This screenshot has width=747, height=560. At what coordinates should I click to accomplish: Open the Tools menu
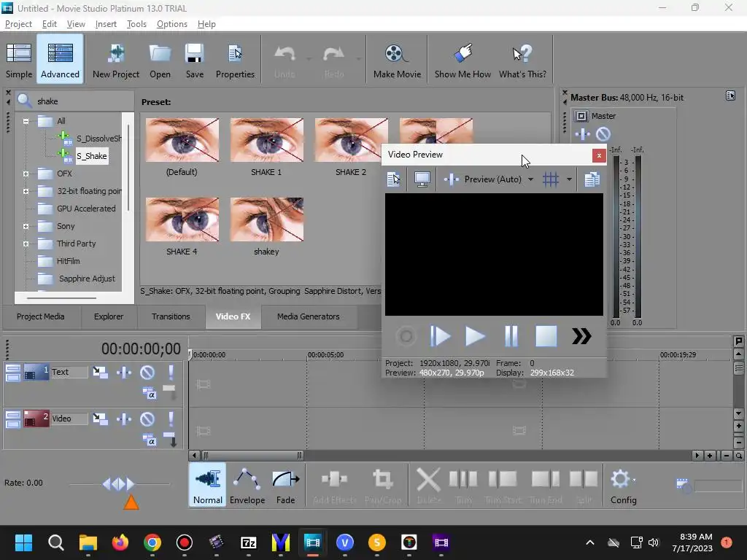[x=136, y=24]
